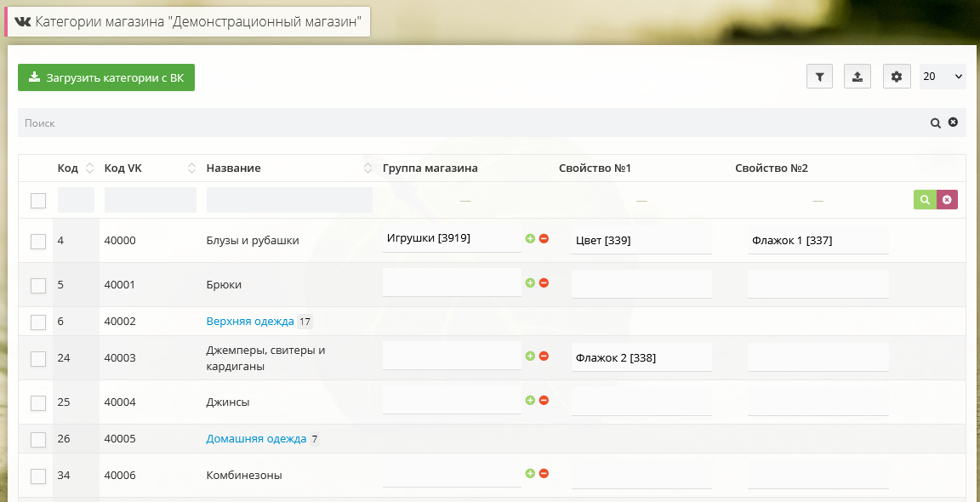The width and height of the screenshot is (980, 502).
Task: Toggle the select-all checkbox in filter row
Action: click(38, 201)
